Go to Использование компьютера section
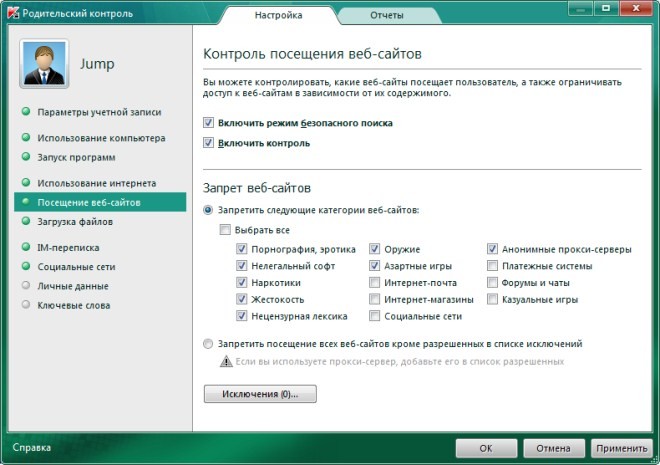The image size is (660, 465). pos(101,138)
